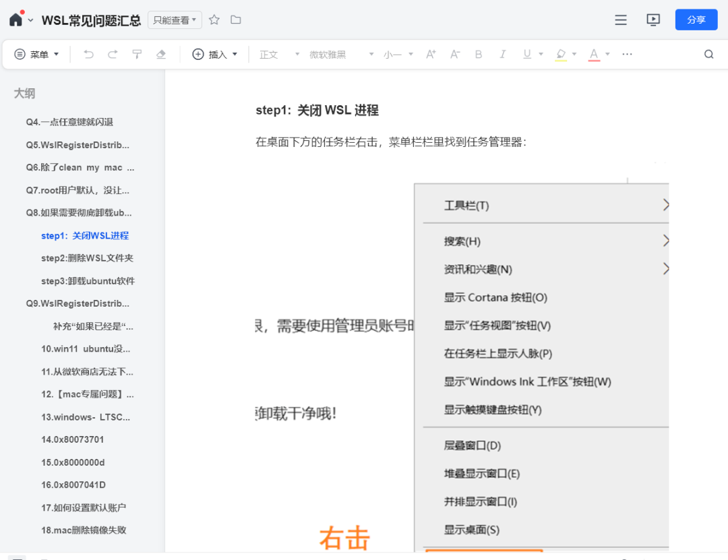
Task: Open the 正文 paragraph style dropdown
Action: (279, 55)
